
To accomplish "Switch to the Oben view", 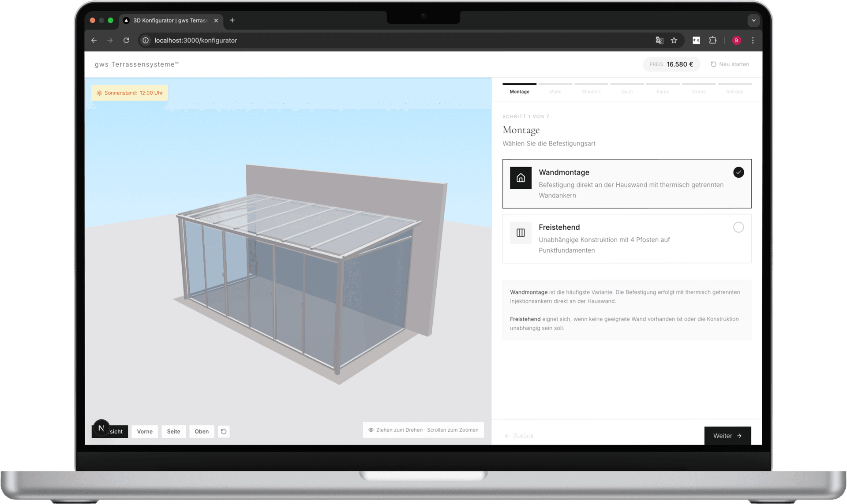I will pos(202,431).
